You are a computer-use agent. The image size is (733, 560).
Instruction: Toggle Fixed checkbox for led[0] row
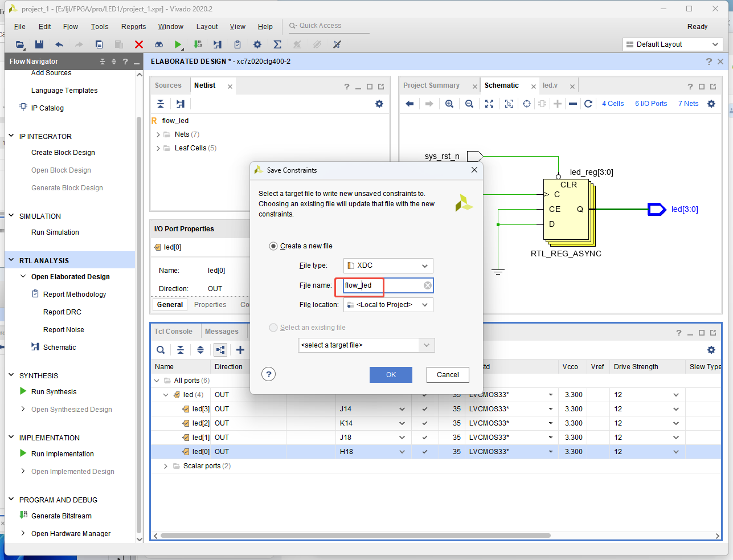coord(424,452)
